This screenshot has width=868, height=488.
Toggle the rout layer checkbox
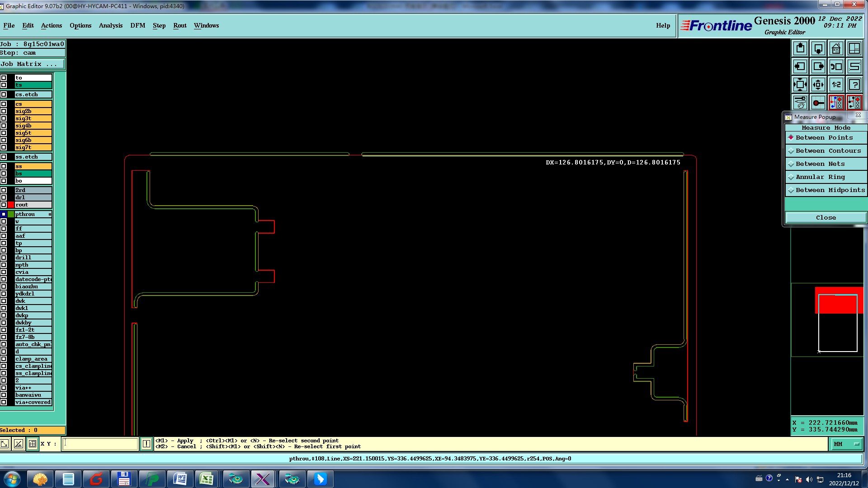pos(4,205)
